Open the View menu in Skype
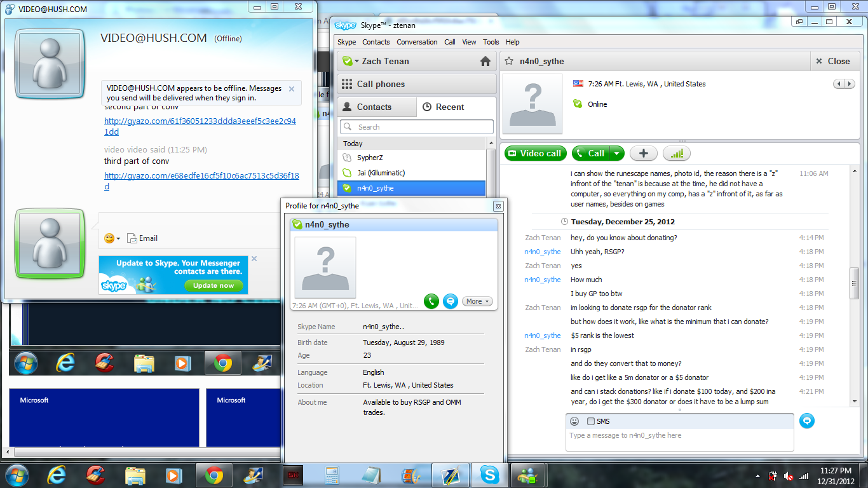 coord(469,42)
